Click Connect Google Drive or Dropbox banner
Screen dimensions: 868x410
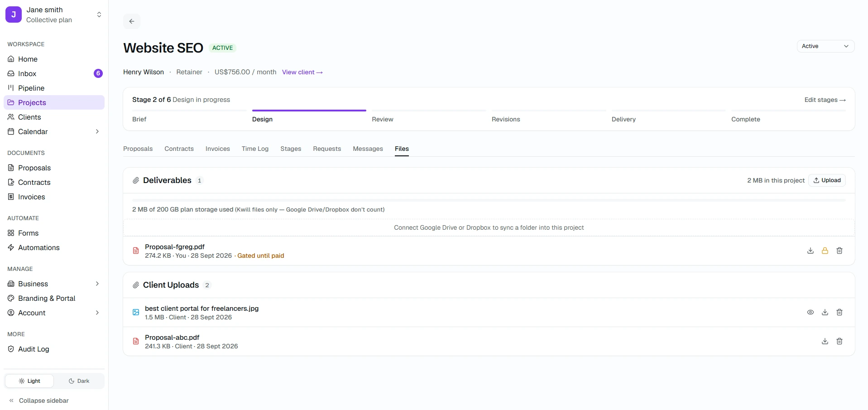tap(489, 227)
